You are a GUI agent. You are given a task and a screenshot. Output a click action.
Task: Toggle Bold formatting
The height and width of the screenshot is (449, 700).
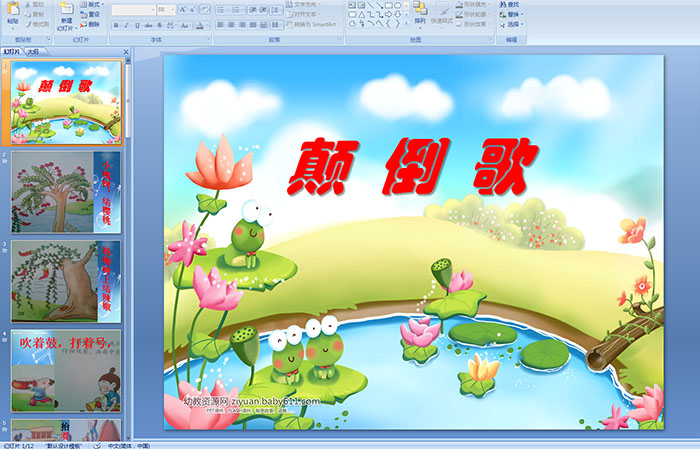pos(116,25)
